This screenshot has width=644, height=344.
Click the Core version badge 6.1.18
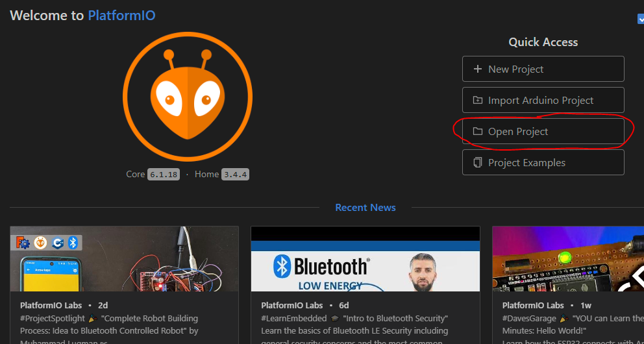pos(164,175)
